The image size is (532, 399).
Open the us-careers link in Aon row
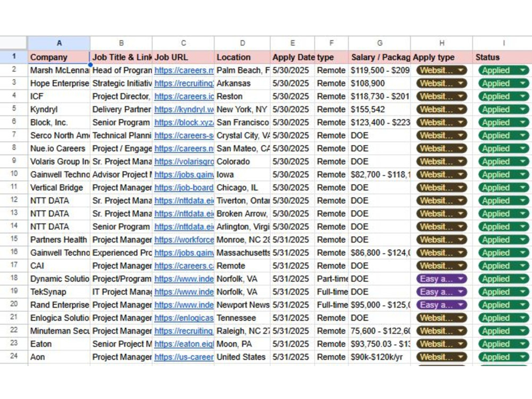pos(184,357)
